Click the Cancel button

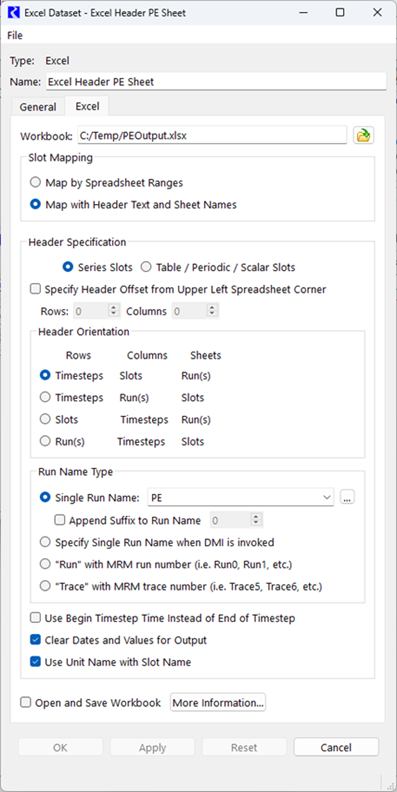336,747
